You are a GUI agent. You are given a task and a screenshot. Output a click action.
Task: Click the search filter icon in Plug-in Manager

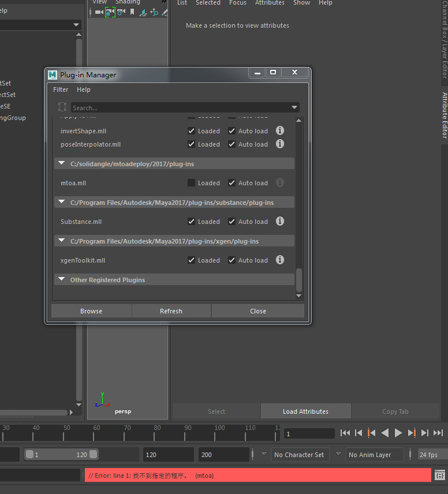(62, 107)
